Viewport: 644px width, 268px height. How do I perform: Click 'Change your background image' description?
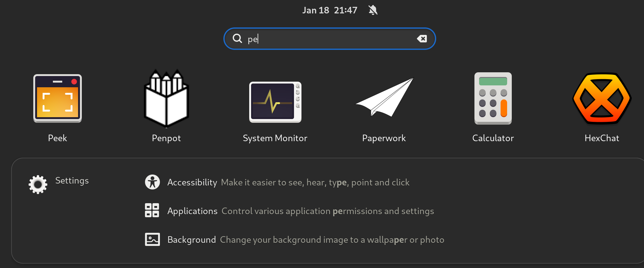coord(332,240)
